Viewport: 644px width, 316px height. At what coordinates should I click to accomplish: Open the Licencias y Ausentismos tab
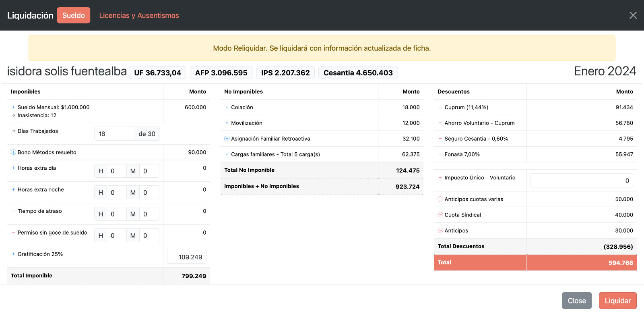[139, 15]
